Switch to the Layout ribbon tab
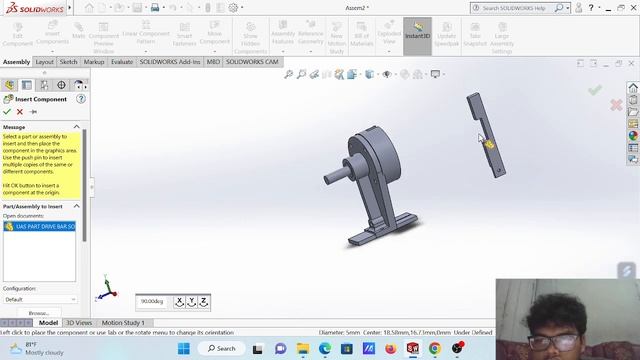The width and height of the screenshot is (640, 360). [44, 62]
